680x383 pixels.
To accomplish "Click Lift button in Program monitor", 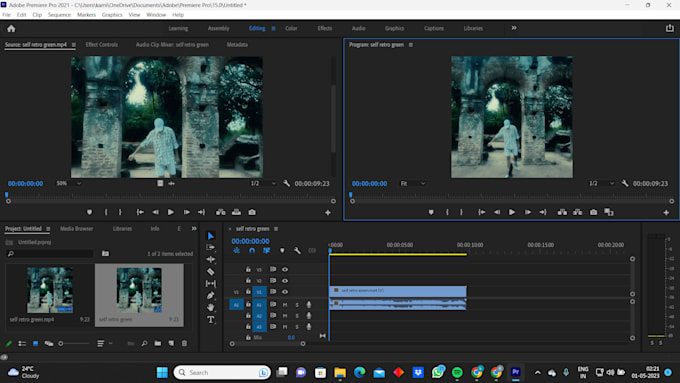I will 562,212.
